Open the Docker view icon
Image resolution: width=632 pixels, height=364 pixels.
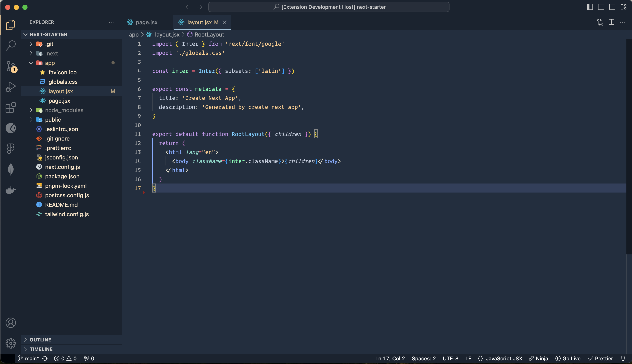coord(11,190)
